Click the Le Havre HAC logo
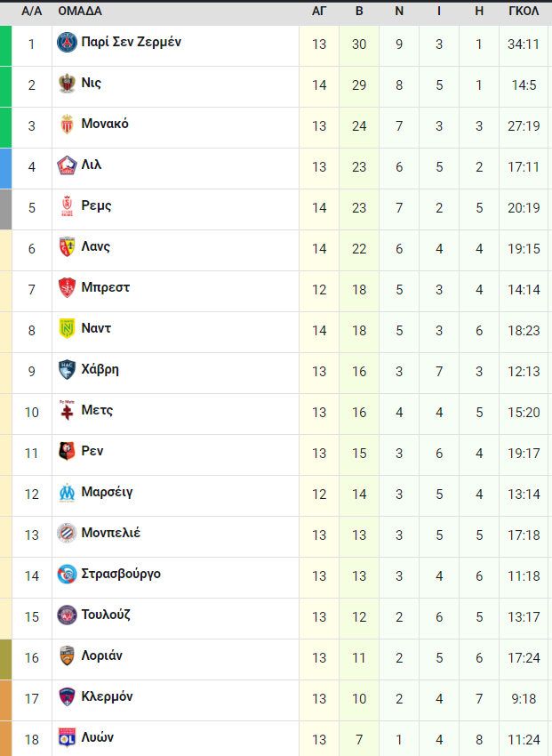 pos(67,370)
